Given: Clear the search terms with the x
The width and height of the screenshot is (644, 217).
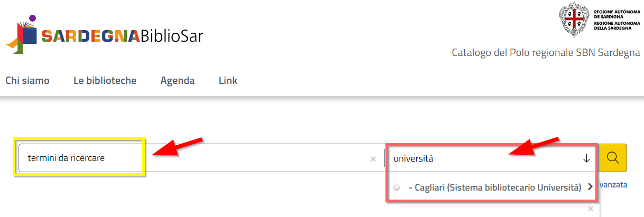Looking at the screenshot, I should coord(373,158).
